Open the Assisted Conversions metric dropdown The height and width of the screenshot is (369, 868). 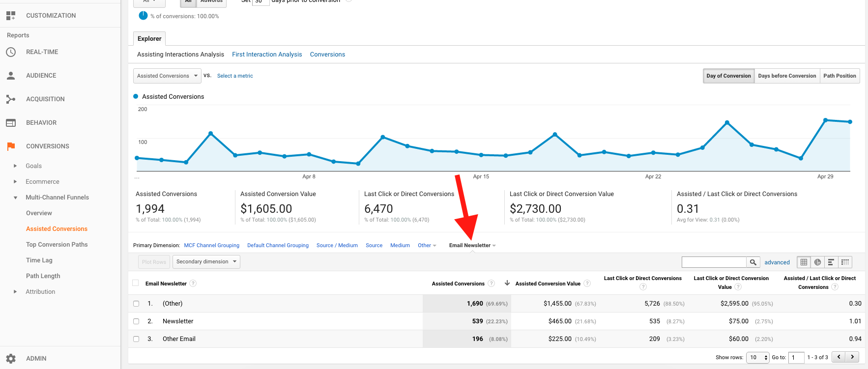pyautogui.click(x=167, y=76)
